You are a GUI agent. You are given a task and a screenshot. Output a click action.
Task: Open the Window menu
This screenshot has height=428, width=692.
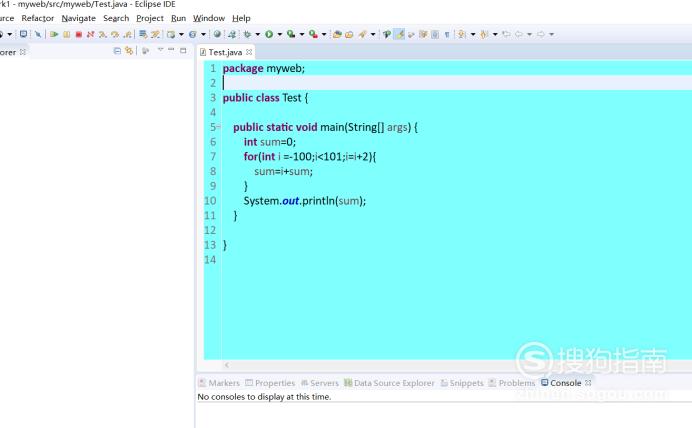click(209, 18)
